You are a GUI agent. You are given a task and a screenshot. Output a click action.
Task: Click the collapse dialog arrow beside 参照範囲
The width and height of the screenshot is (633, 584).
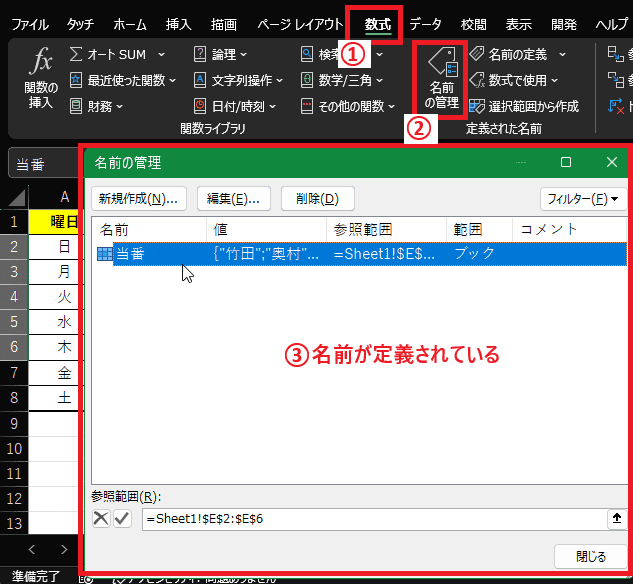tap(616, 519)
